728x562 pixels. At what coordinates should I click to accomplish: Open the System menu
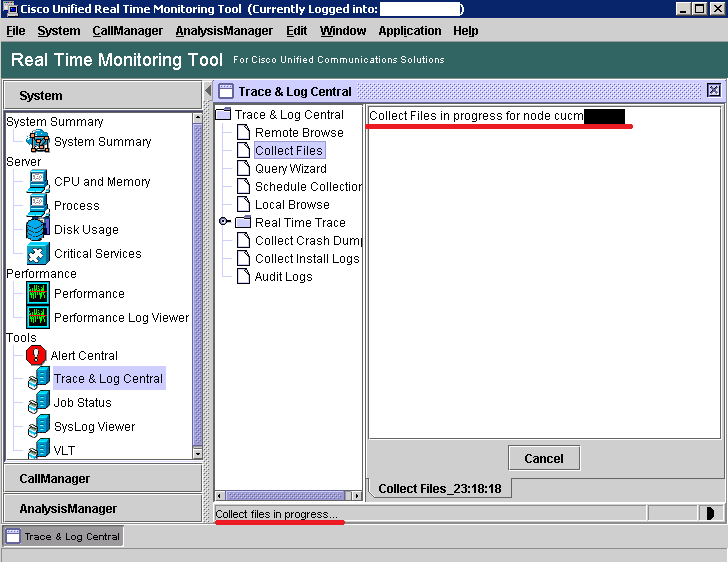click(x=59, y=31)
